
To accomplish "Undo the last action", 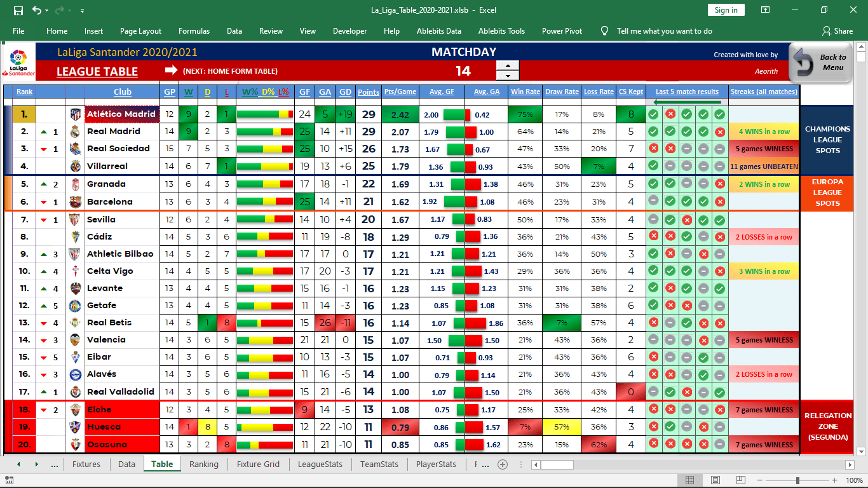I will click(37, 11).
